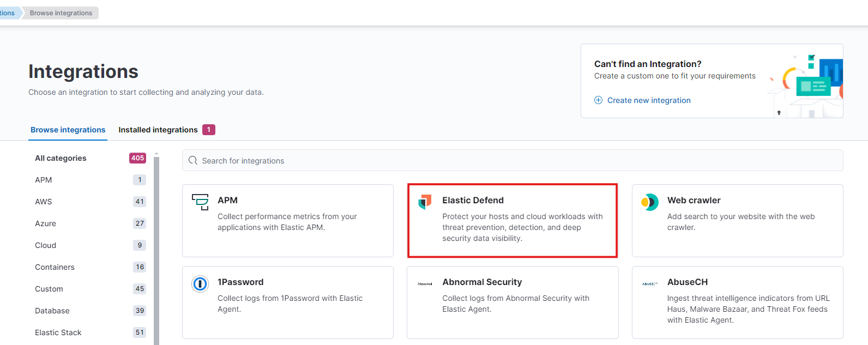The height and width of the screenshot is (345, 868).
Task: Click the categories list scrollbar
Action: pyautogui.click(x=156, y=250)
